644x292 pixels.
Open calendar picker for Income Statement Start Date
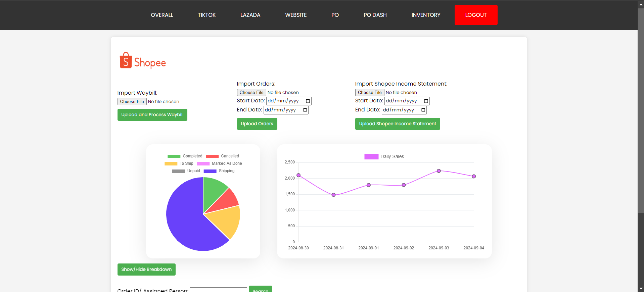click(x=426, y=101)
